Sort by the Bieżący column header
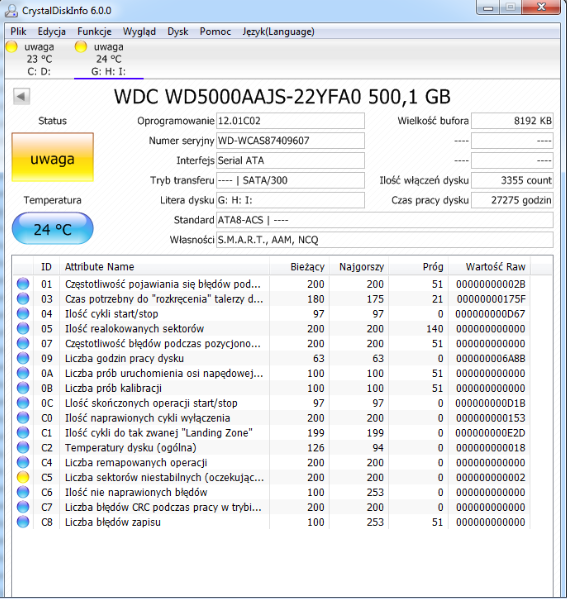The width and height of the screenshot is (567, 599). (x=299, y=267)
